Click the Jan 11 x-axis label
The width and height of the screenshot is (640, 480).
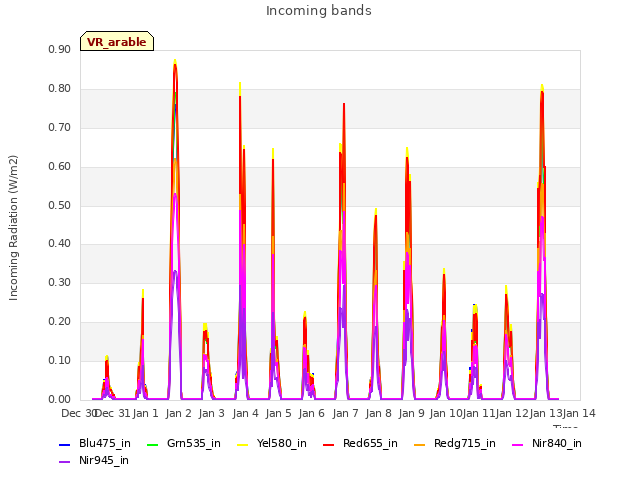click(479, 413)
